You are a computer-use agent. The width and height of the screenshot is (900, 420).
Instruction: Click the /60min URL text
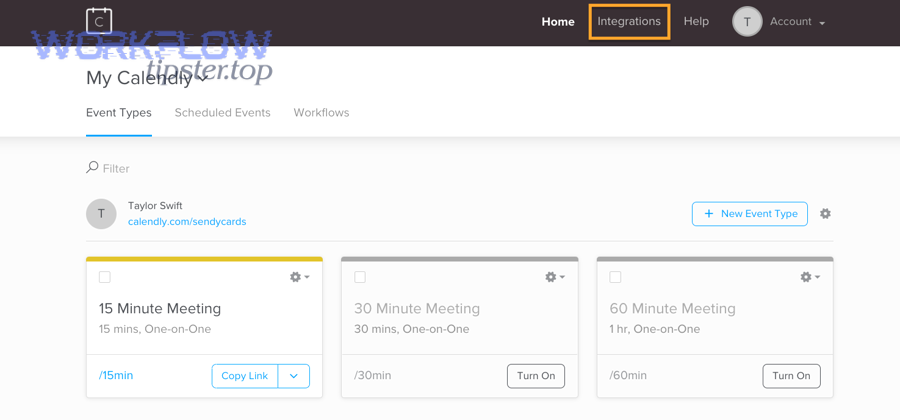point(628,376)
